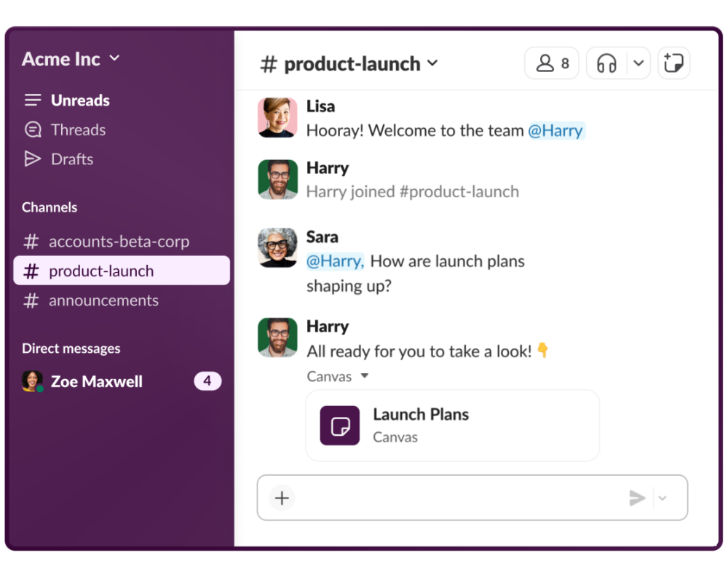Start a huddle with headphones icon

(x=606, y=64)
